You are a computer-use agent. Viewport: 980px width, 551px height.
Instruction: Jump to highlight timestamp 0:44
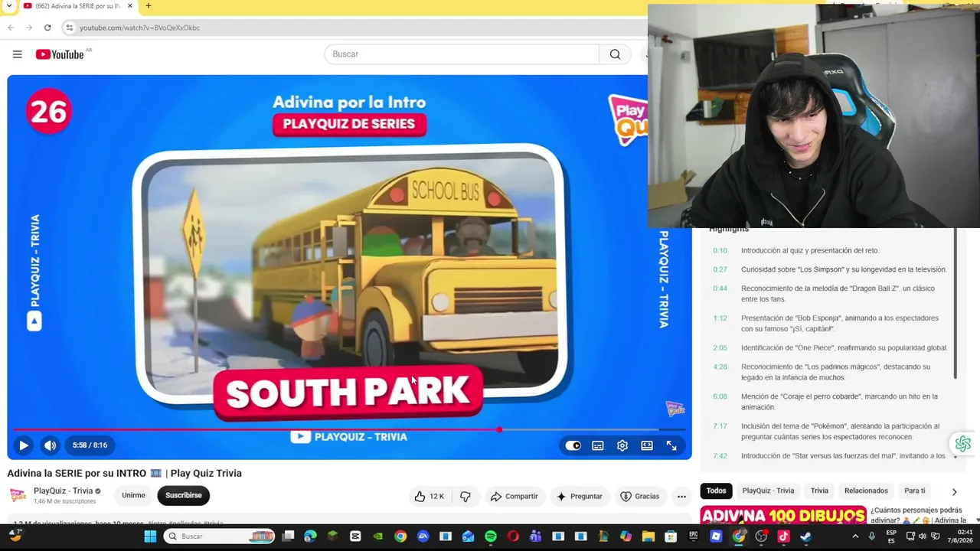coord(720,289)
